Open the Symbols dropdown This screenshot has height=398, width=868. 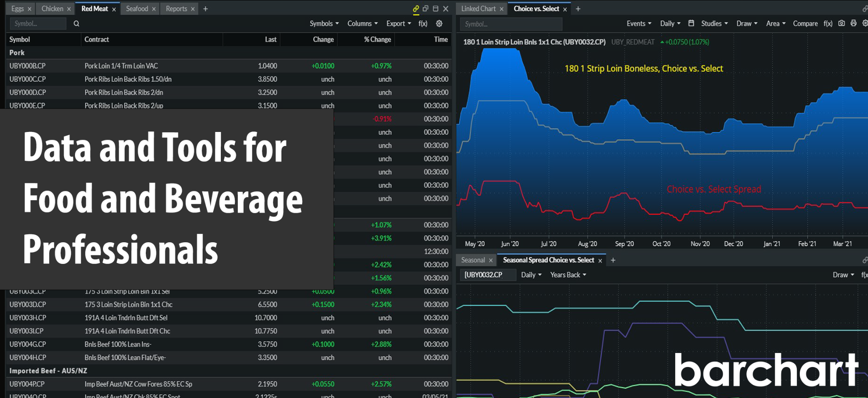[324, 24]
